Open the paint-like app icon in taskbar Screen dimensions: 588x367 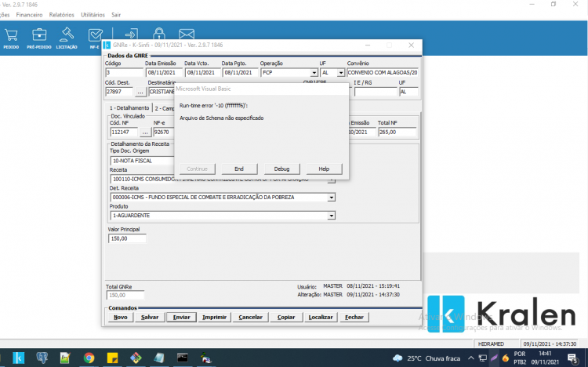(206, 358)
